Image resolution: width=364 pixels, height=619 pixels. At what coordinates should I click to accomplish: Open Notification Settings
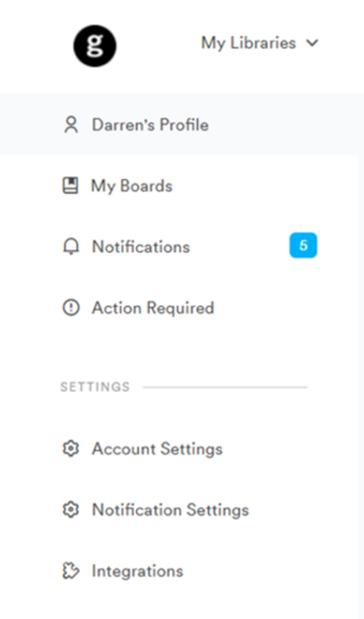(x=170, y=510)
